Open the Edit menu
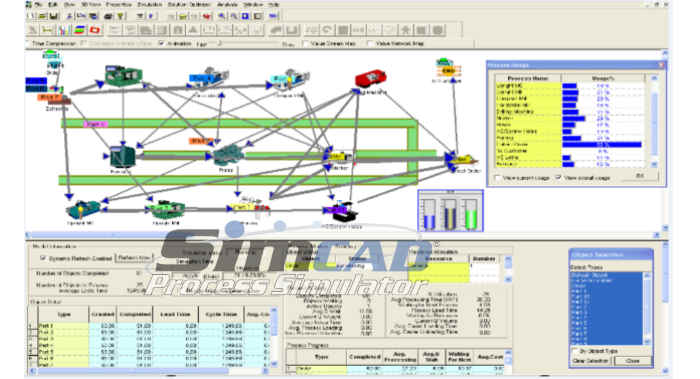The width and height of the screenshot is (700, 379). coord(53,4)
